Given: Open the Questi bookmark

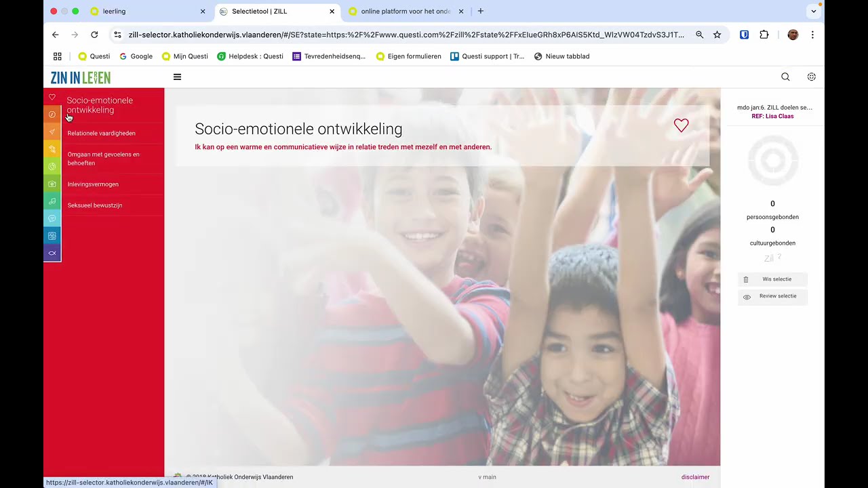Looking at the screenshot, I should pos(94,56).
